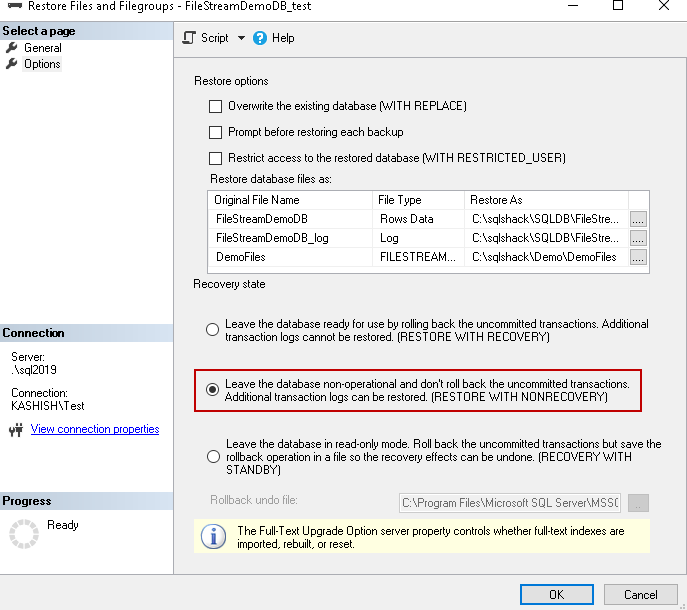Browse path for FileStreamDemoDB_log file
Viewport: 687px width, 610px height.
(638, 238)
